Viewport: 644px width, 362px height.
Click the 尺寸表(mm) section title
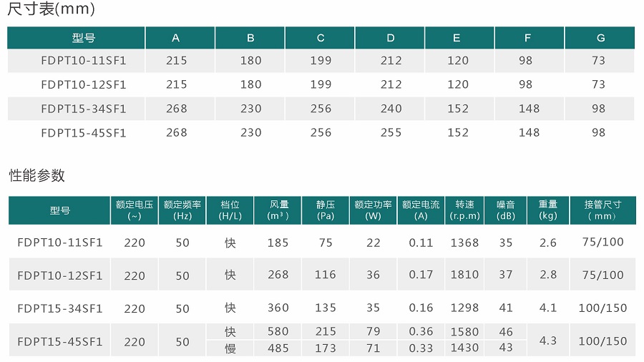[51, 10]
